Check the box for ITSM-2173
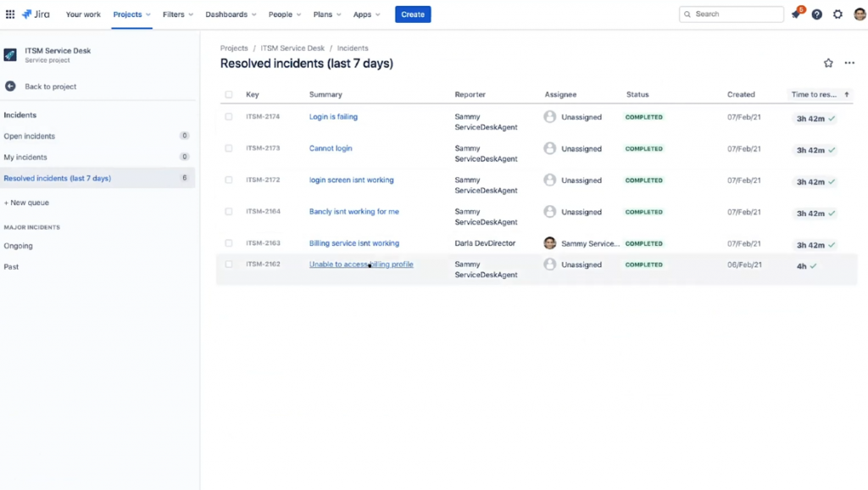The image size is (868, 490). 229,148
